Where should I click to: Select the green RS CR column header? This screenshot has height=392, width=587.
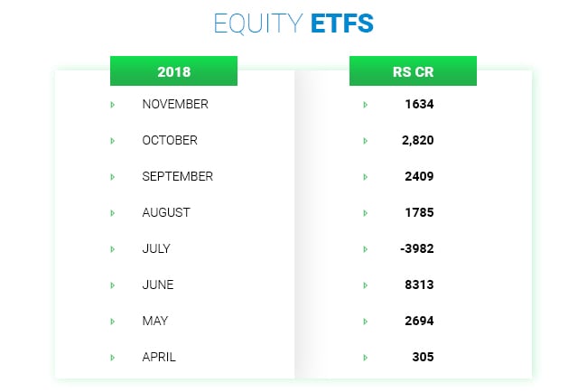click(x=413, y=71)
